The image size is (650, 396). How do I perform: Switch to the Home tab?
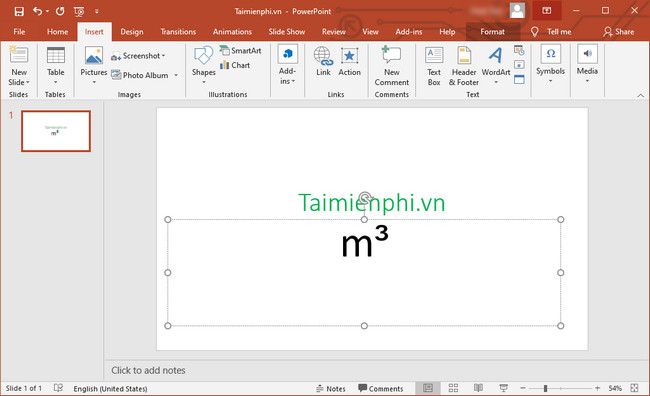point(57,32)
